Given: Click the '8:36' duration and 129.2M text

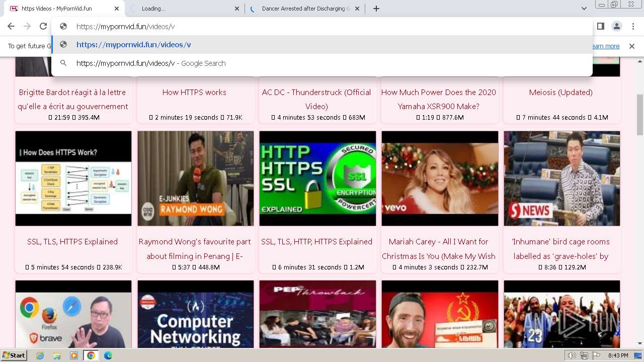Looking at the screenshot, I should (x=561, y=267).
